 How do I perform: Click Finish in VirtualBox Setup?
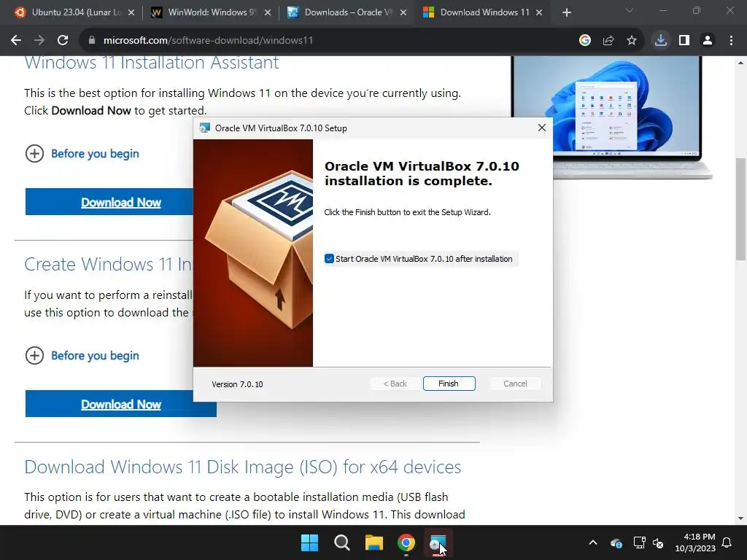pos(449,384)
